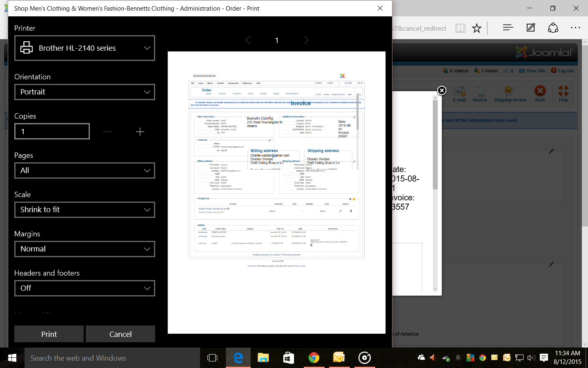Click the small Chrome icon in the system tray
The width and height of the screenshot is (588, 368).
tap(482, 358)
